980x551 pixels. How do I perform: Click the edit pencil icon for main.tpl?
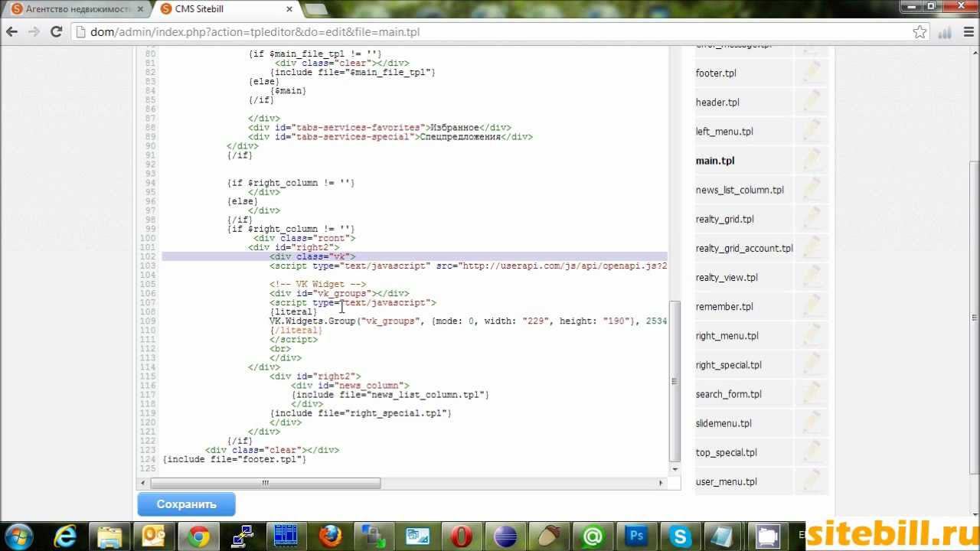[x=812, y=161]
